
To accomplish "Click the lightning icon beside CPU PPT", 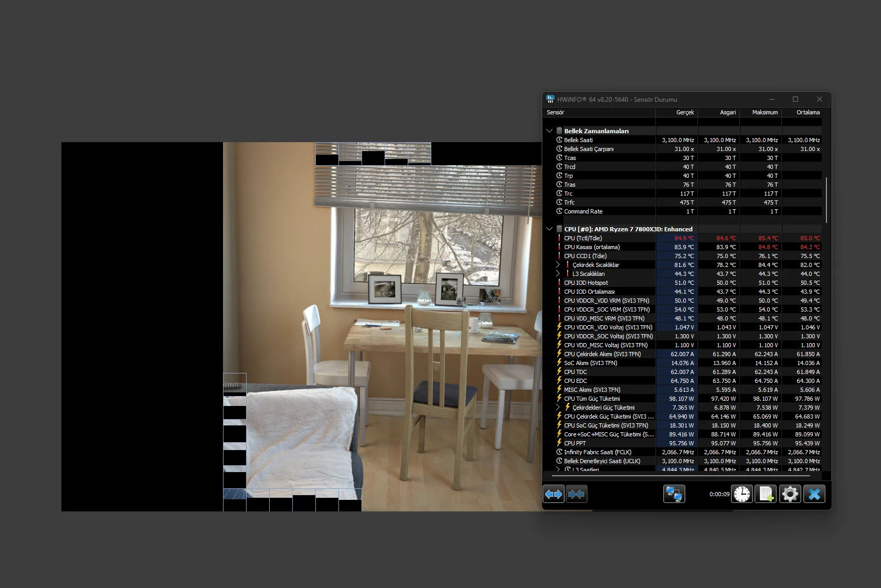I will [x=559, y=443].
